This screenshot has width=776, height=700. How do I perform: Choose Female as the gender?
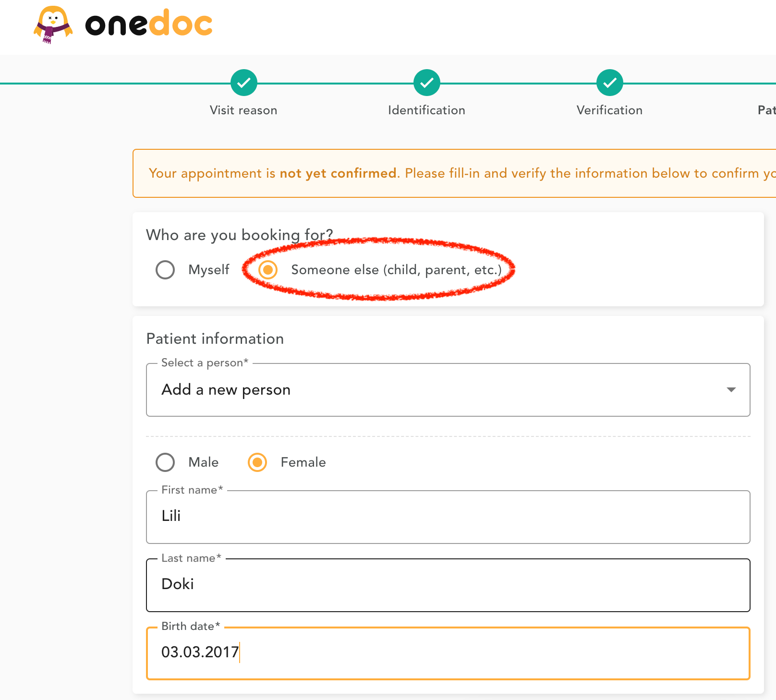pyautogui.click(x=257, y=462)
